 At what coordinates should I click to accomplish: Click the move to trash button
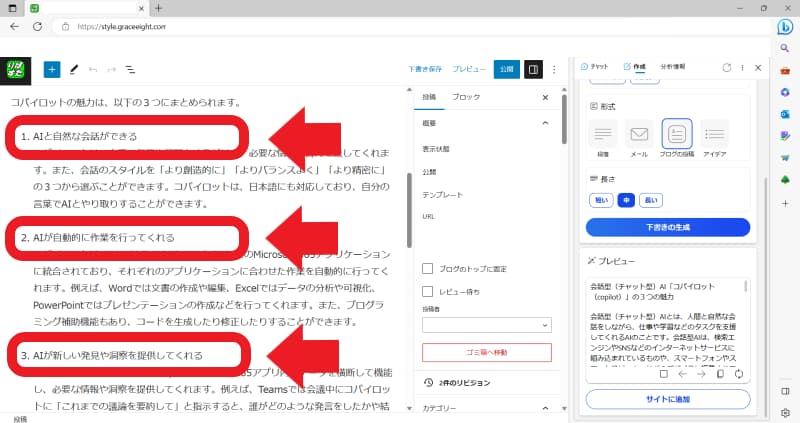(487, 353)
